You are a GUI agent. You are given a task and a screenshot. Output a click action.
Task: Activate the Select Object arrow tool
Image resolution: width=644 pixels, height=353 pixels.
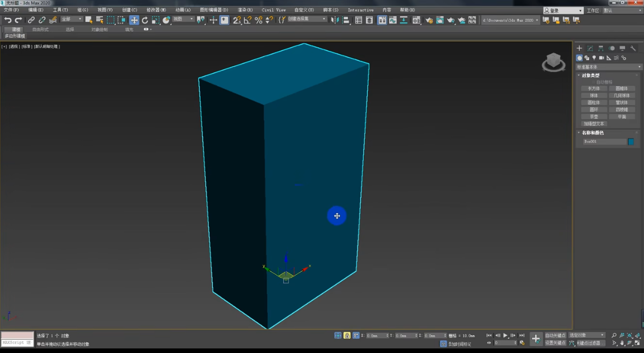(x=88, y=19)
